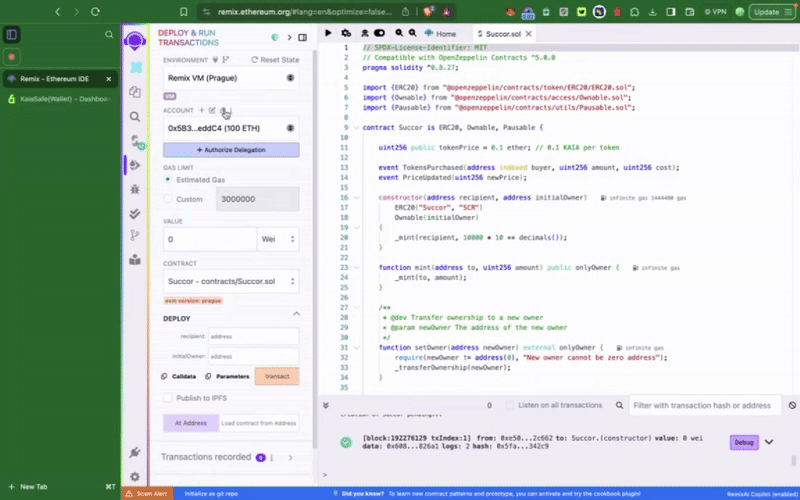This screenshot has width=800, height=500.
Task: Click the run script play icon
Action: [x=328, y=33]
